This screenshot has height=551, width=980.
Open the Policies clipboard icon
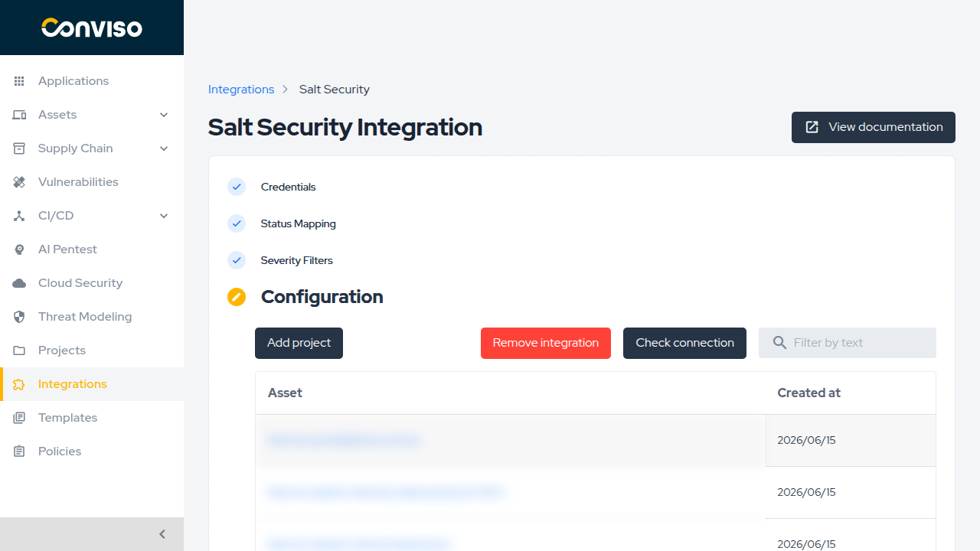click(20, 452)
